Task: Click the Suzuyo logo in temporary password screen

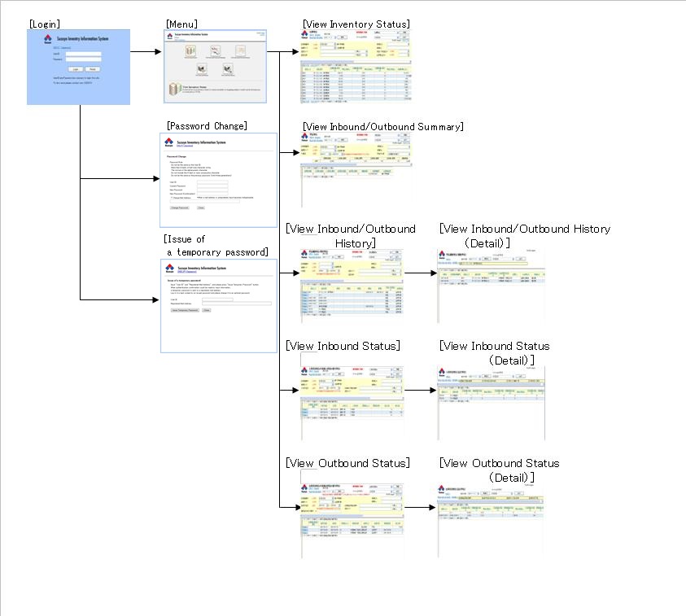Action: [x=170, y=268]
